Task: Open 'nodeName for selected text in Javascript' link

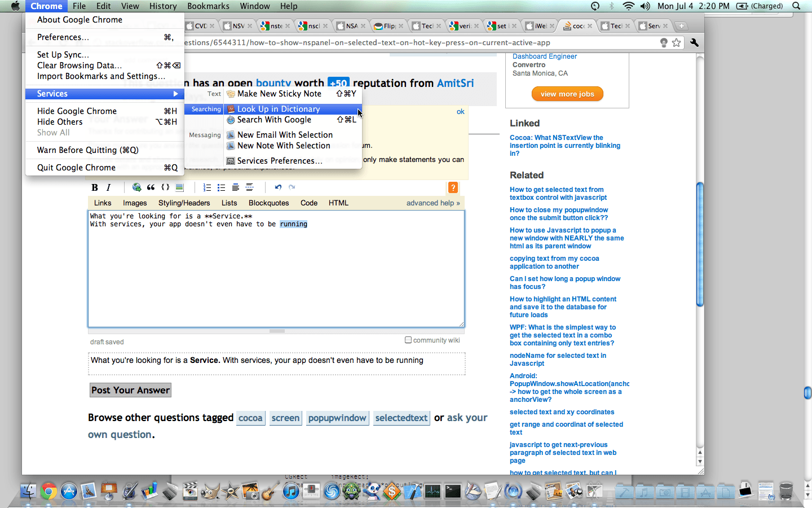Action: [x=558, y=360]
